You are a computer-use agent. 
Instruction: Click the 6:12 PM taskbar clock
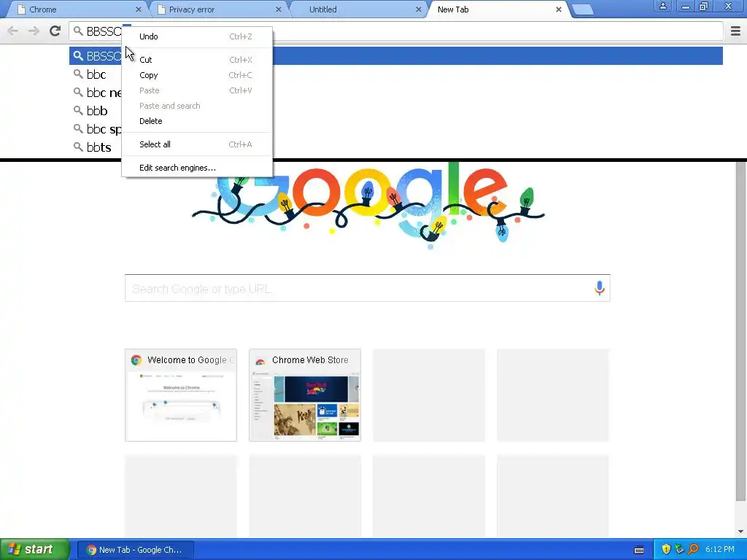720,549
